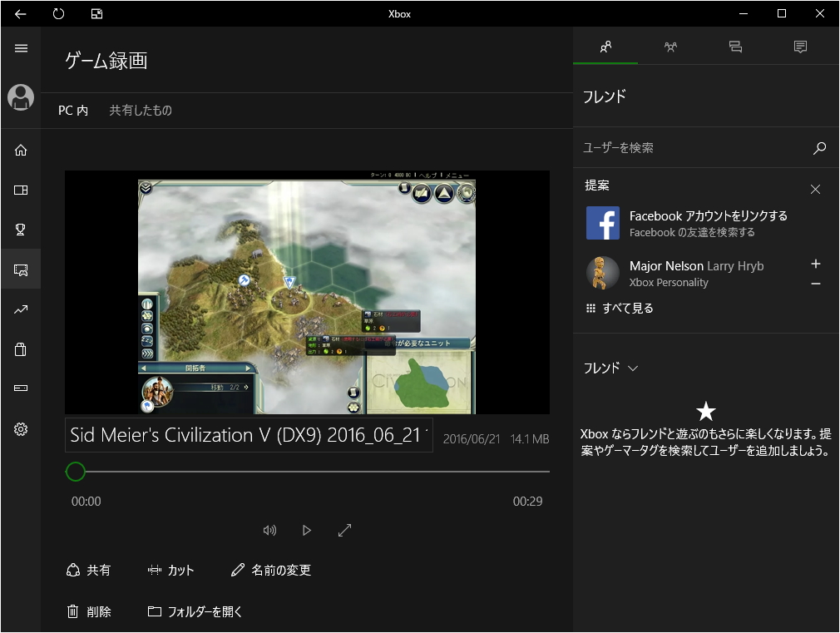The image size is (840, 633).
Task: Open Settings gear in sidebar
Action: [21, 428]
